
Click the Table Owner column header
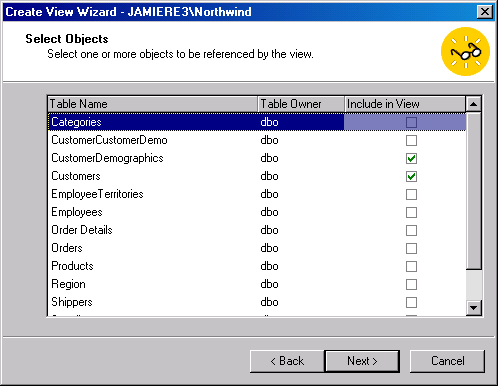[x=301, y=104]
